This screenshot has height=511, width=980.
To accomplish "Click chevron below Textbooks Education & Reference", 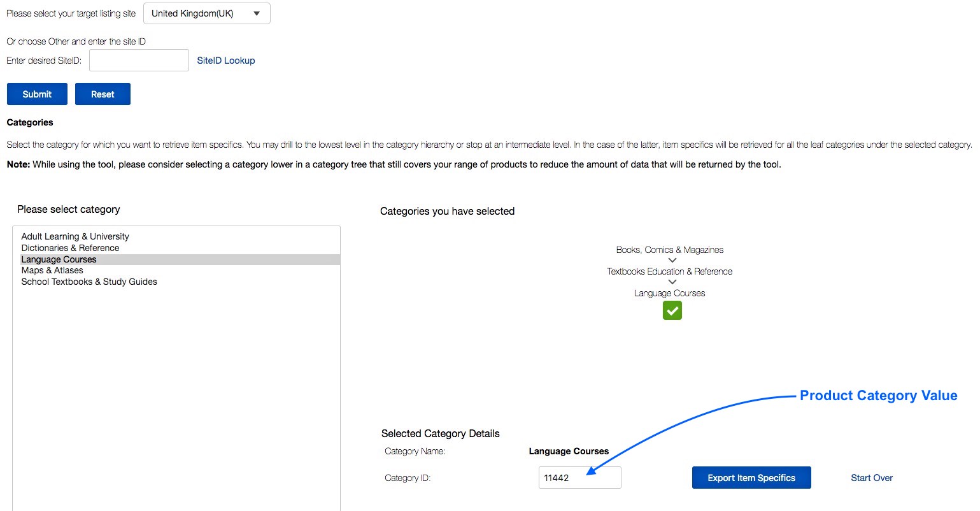I will (672, 282).
